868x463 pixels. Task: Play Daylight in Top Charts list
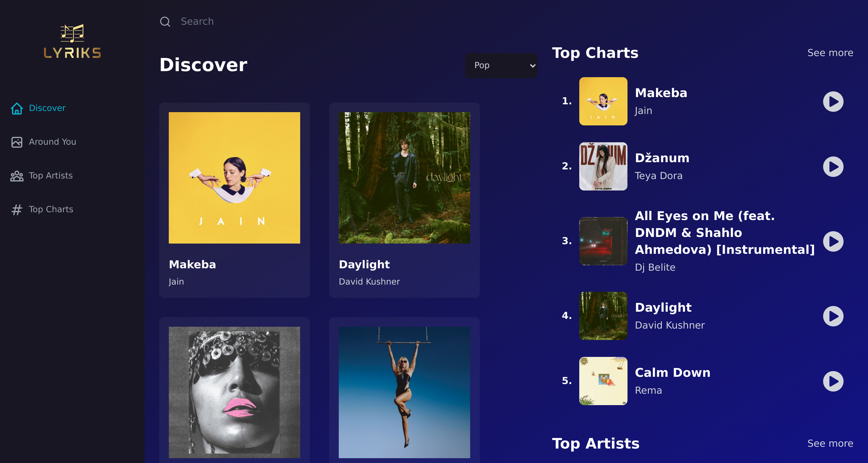(833, 316)
